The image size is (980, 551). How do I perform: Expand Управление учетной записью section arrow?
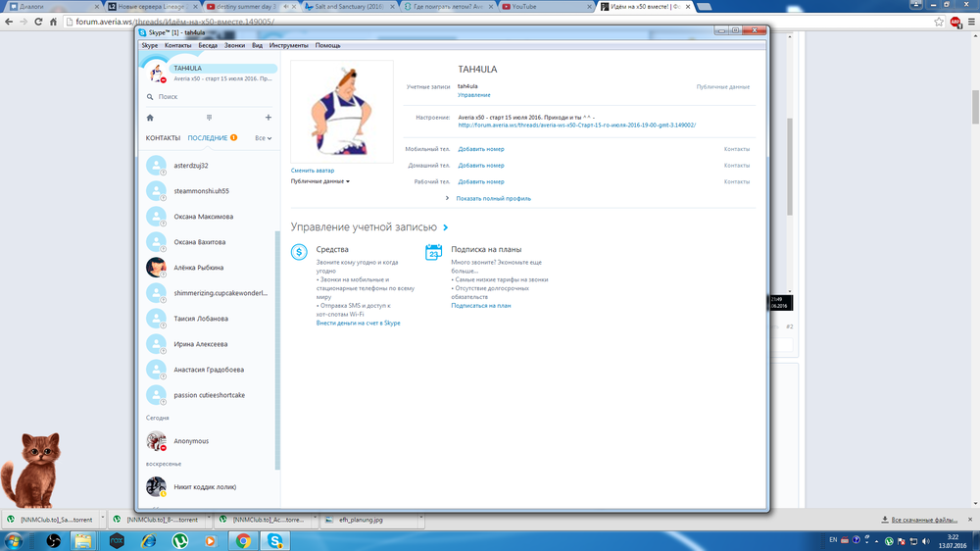446,227
